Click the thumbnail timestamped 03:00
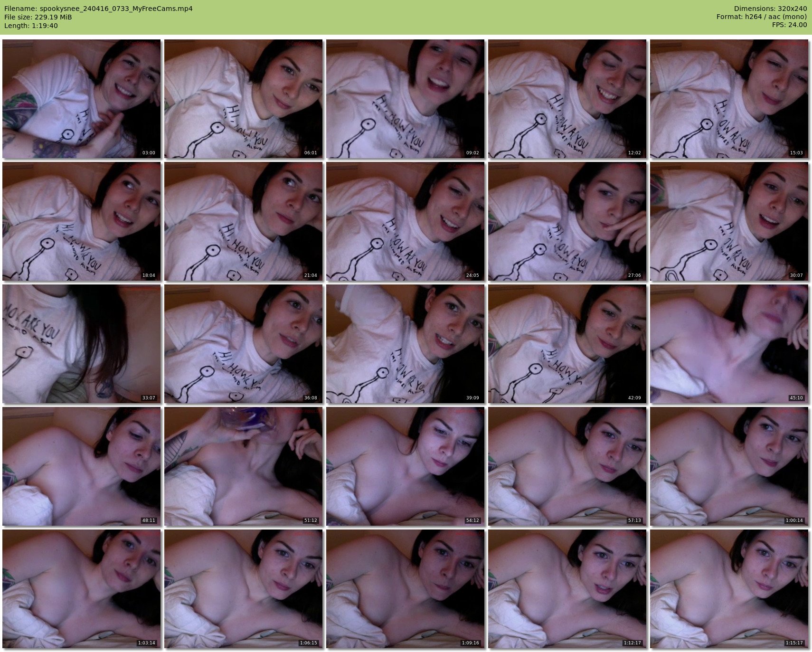 [81, 99]
